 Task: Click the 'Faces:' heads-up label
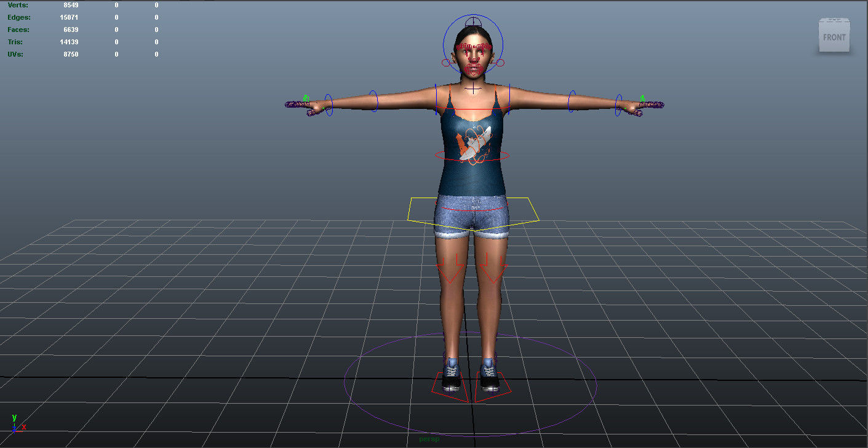[18, 30]
